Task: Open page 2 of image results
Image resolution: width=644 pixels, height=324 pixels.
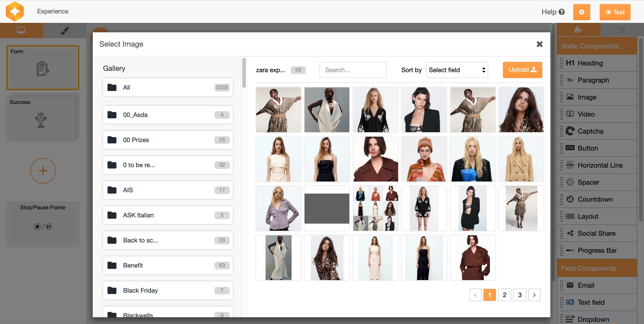Action: [x=504, y=295]
